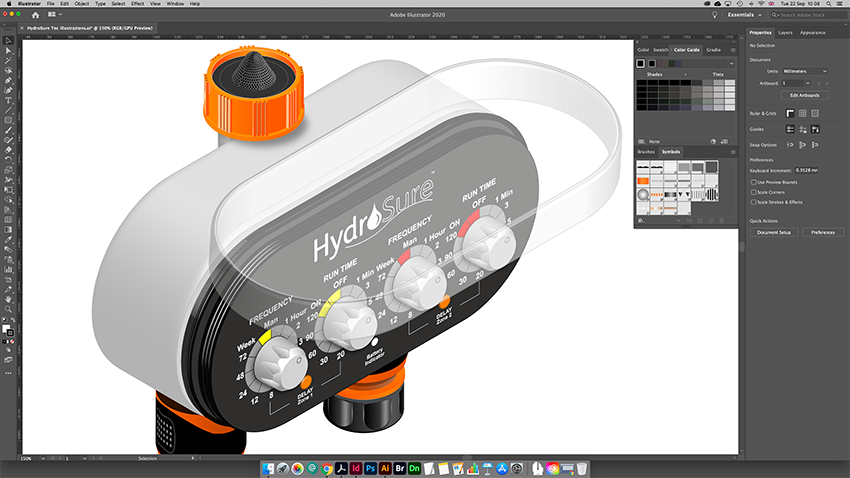The height and width of the screenshot is (478, 850).
Task: Select the Rotate tool
Action: coord(8,160)
